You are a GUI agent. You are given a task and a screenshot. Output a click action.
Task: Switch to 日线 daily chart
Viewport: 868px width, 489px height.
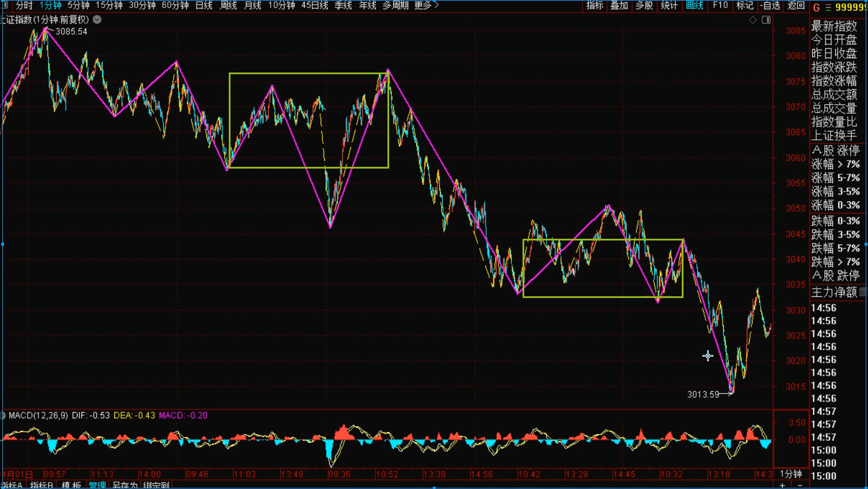point(203,5)
